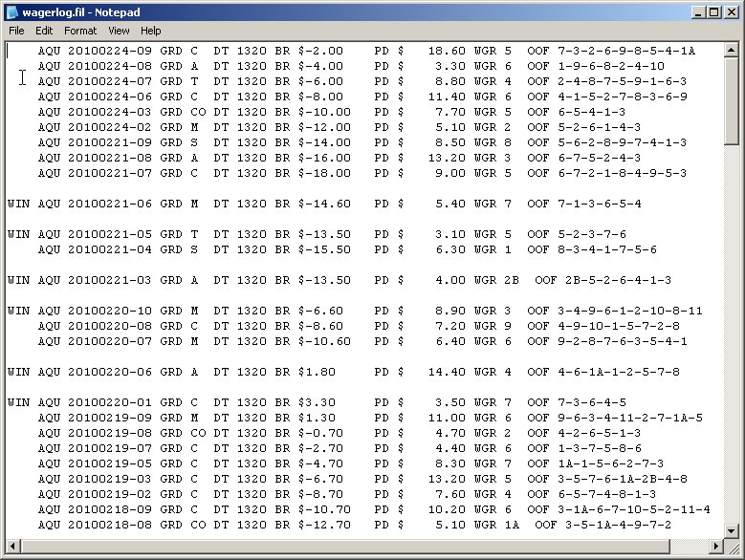Screen dimensions: 745x560
Task: Open the Help menu
Action: click(151, 31)
